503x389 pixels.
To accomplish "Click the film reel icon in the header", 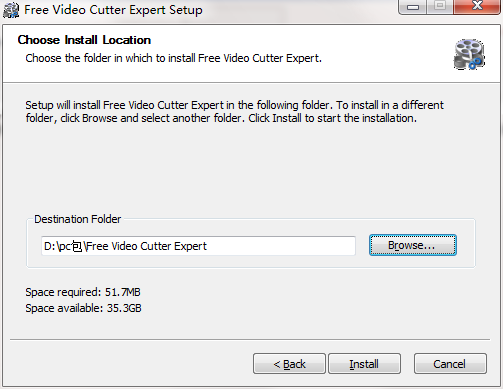I will [x=469, y=54].
